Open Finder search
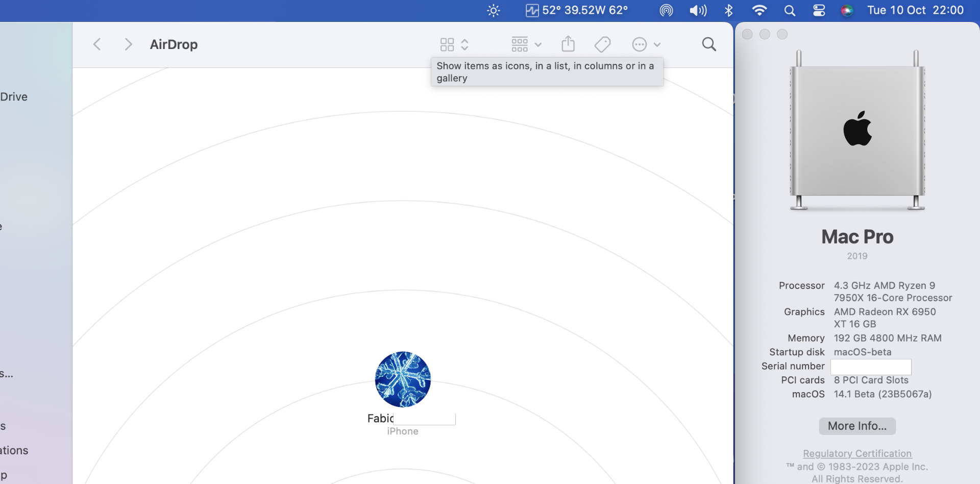This screenshot has height=484, width=980. 709,44
